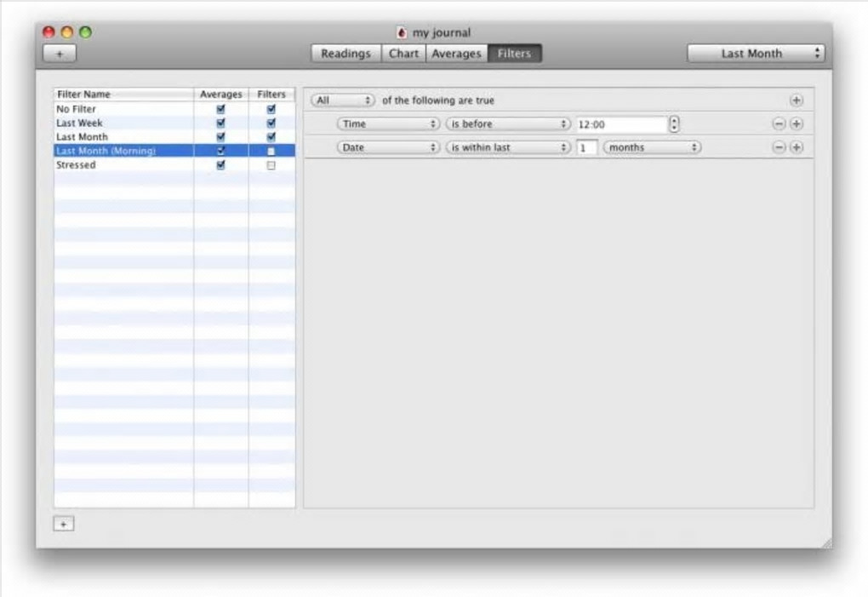Select the Stressed filter row

(x=174, y=165)
